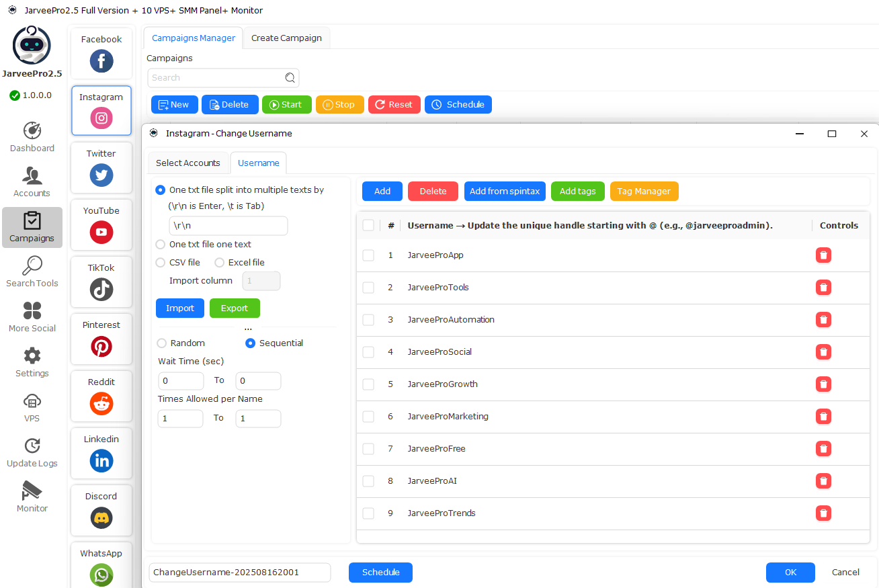Open the YouTube platform icon
The height and width of the screenshot is (588, 879).
pyautogui.click(x=101, y=233)
